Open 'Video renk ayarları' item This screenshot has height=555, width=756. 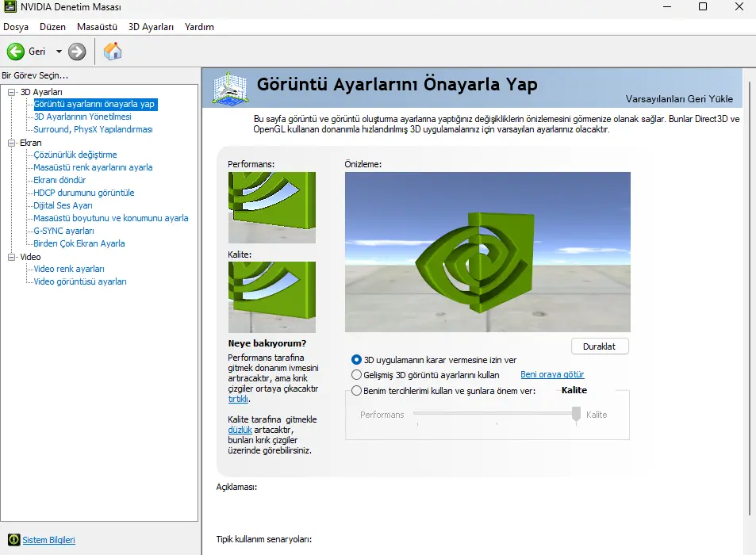click(69, 269)
